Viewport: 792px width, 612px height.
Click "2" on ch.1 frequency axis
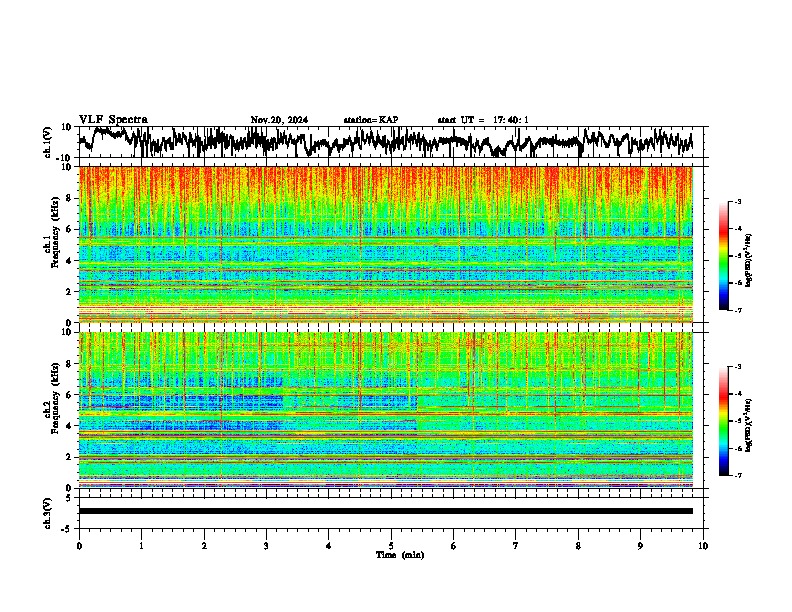point(69,292)
